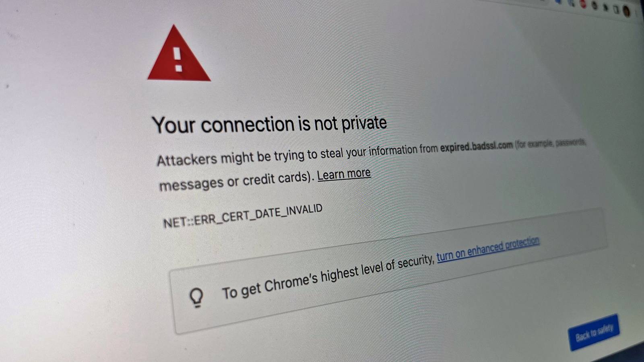644x362 pixels.
Task: Open the red extension icon in toolbar
Action: click(x=583, y=4)
